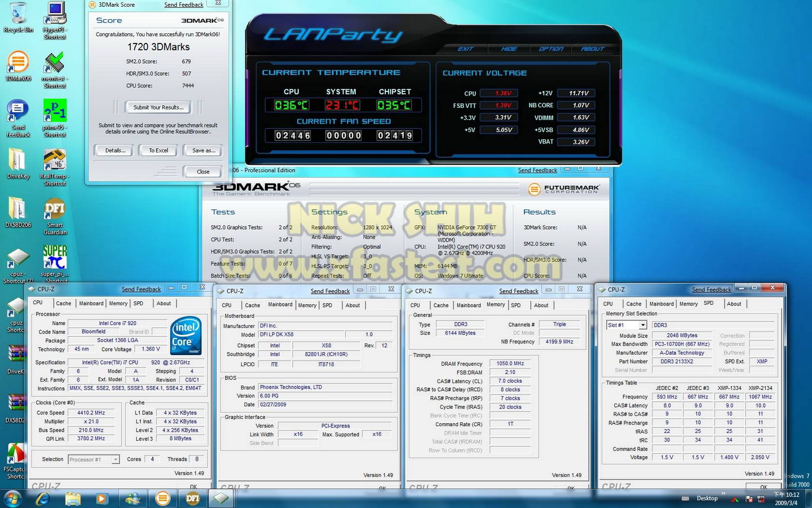Click the Internet Explorer taskbar icon
Viewport: 812px width, 508px height.
[43, 498]
